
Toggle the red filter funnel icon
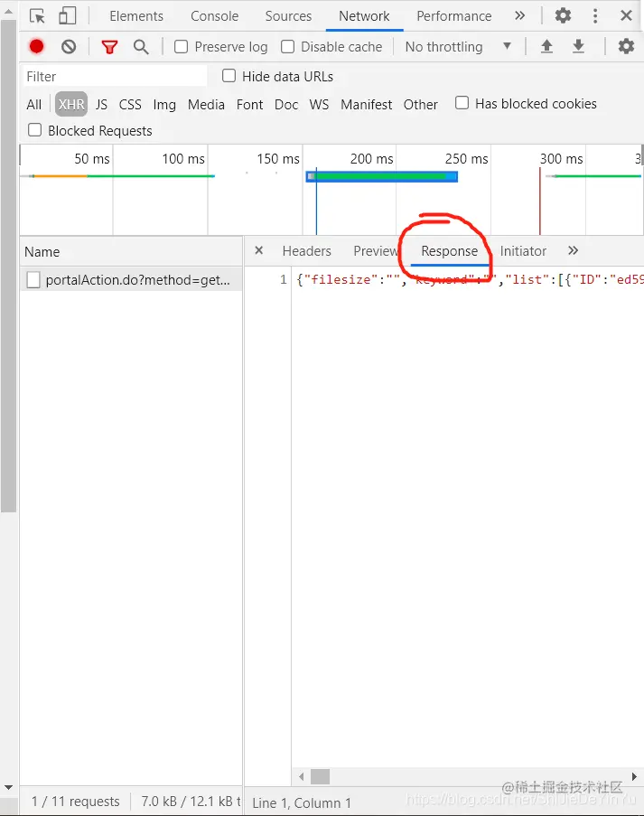109,47
